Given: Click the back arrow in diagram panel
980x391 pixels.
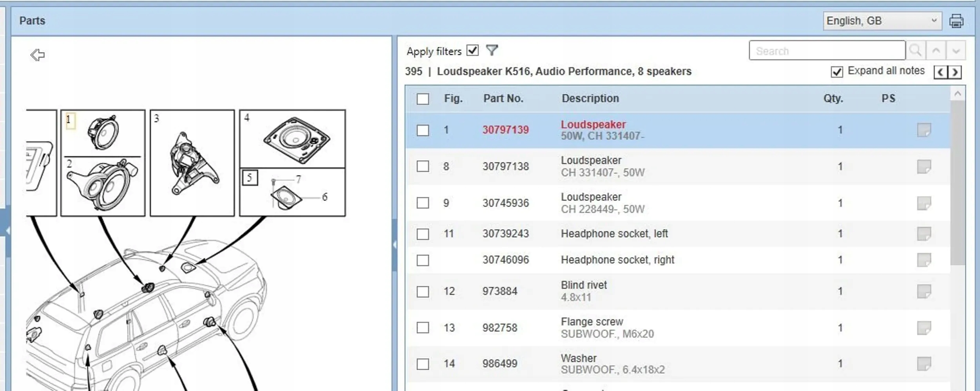Looking at the screenshot, I should click(38, 55).
